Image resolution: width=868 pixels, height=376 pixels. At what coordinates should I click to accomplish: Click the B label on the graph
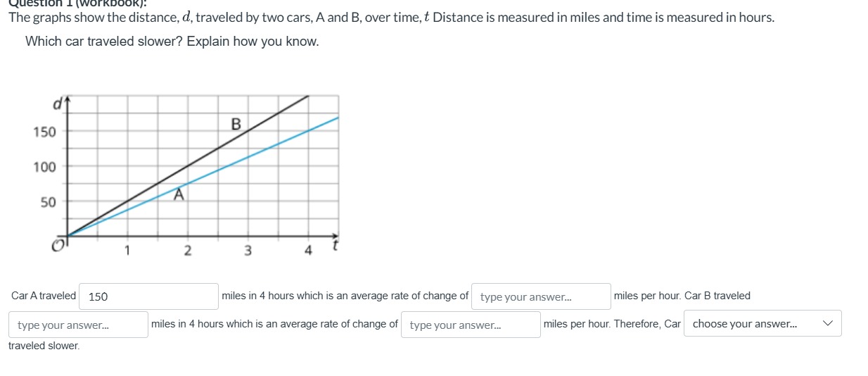pyautogui.click(x=236, y=125)
